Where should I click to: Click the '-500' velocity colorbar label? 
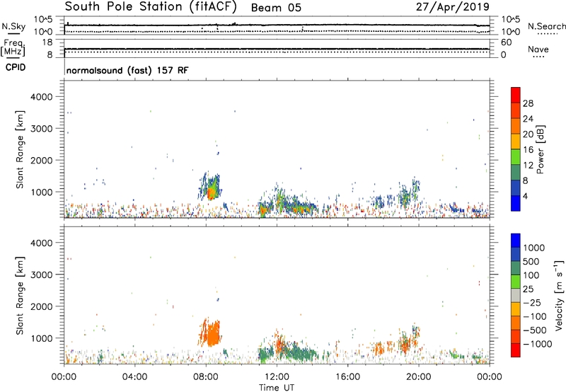point(534,330)
